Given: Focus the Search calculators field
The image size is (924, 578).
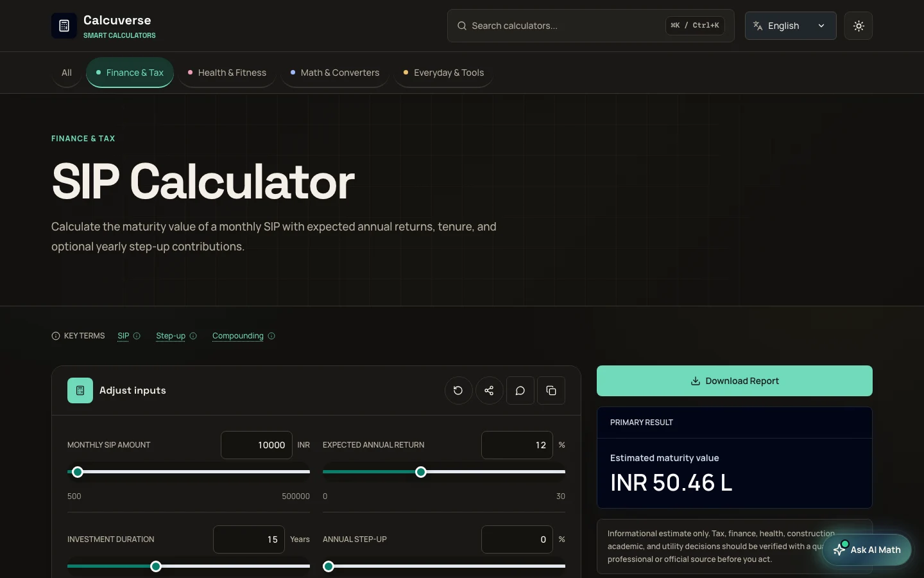Looking at the screenshot, I should tap(591, 26).
